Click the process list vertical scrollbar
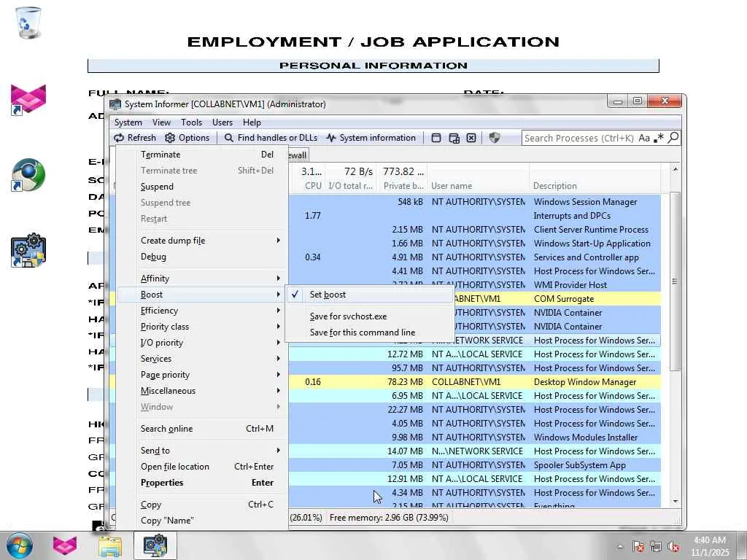The image size is (747, 560). coord(675,281)
